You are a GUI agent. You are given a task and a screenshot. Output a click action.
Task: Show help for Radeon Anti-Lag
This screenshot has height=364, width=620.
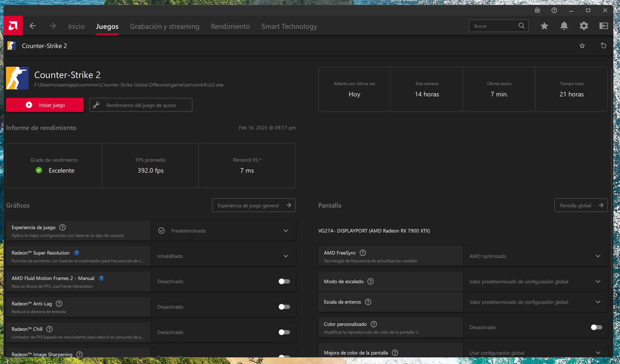[x=59, y=303]
